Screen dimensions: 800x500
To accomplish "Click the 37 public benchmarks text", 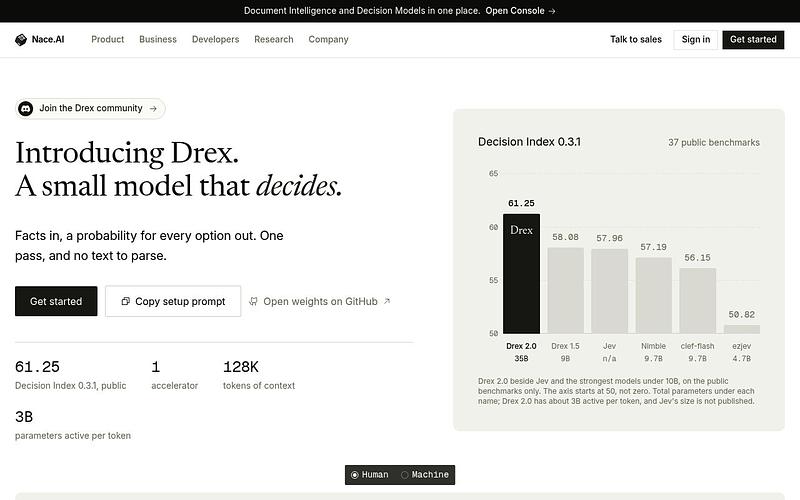I will pos(714,142).
